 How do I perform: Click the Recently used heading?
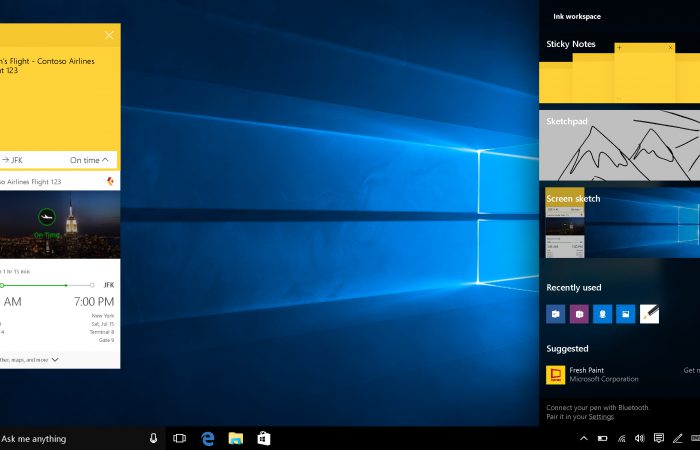click(574, 288)
